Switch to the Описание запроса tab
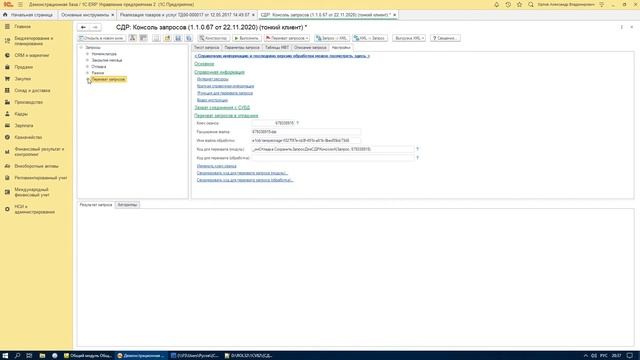This screenshot has height=360, width=640. (310, 48)
